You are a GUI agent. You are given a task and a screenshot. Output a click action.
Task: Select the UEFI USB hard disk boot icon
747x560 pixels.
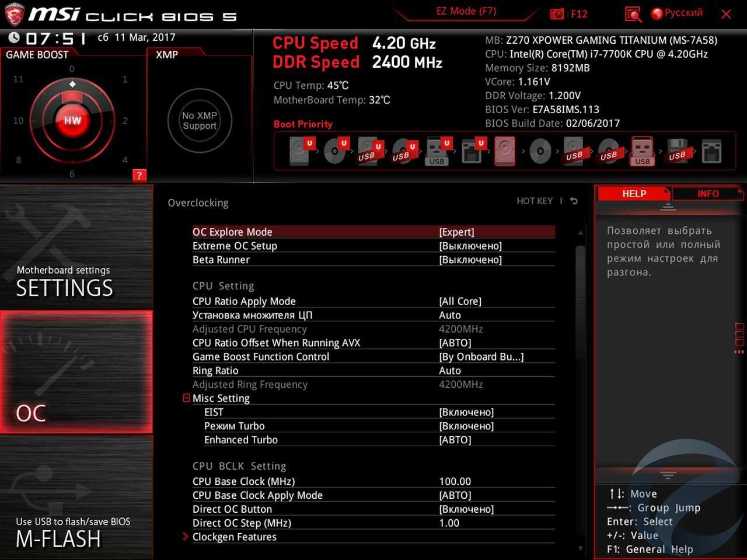pyautogui.click(x=369, y=152)
